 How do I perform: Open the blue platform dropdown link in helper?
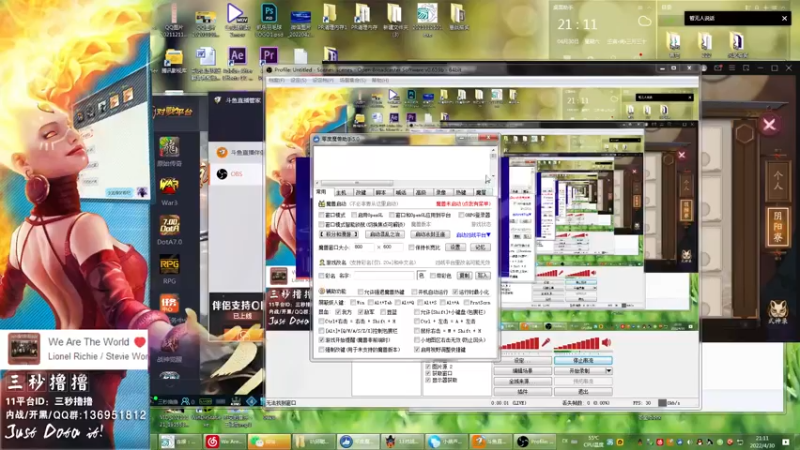click(473, 235)
